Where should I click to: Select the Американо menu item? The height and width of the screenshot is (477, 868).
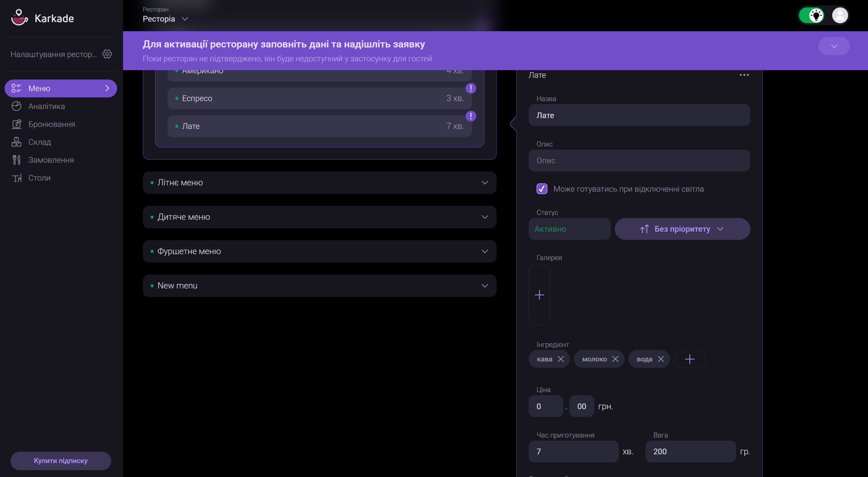pos(319,76)
